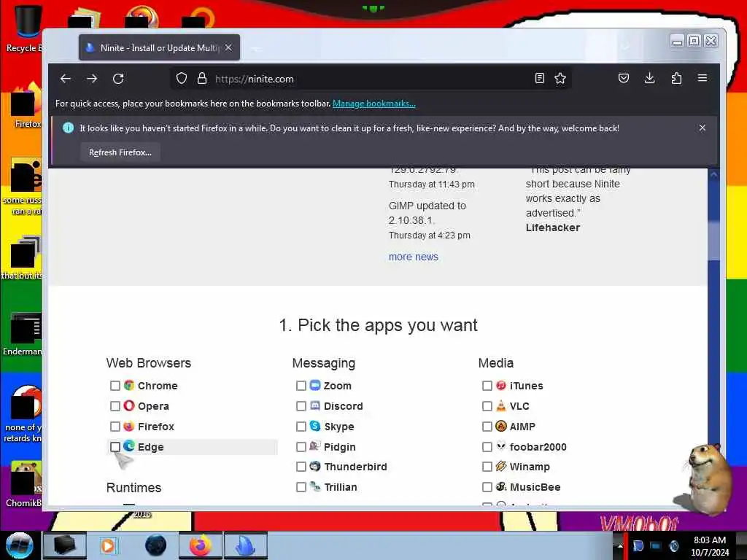Show hidden tray icons arrow
The image size is (747, 560).
620,545
